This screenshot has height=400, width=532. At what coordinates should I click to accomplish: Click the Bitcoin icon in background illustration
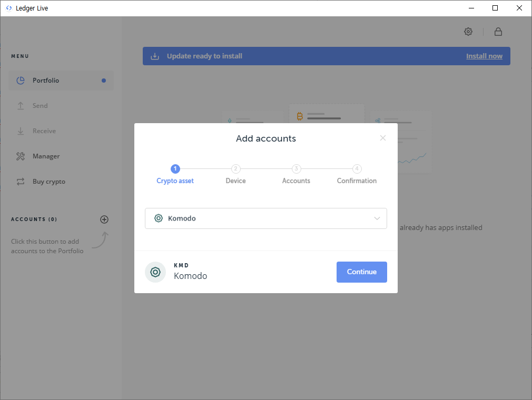pos(300,117)
